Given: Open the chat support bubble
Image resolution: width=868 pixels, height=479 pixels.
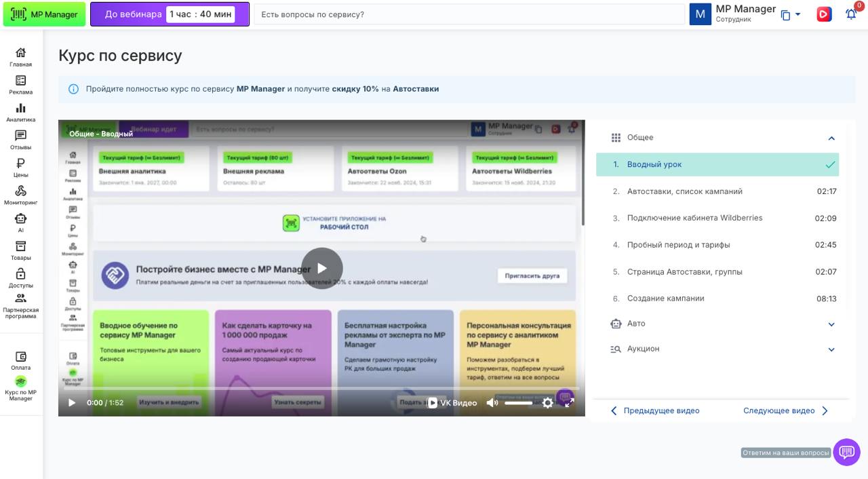Looking at the screenshot, I should click(x=846, y=452).
